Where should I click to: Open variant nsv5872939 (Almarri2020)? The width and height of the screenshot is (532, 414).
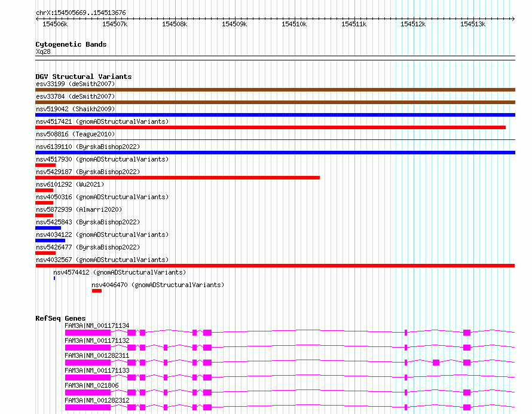pos(79,209)
